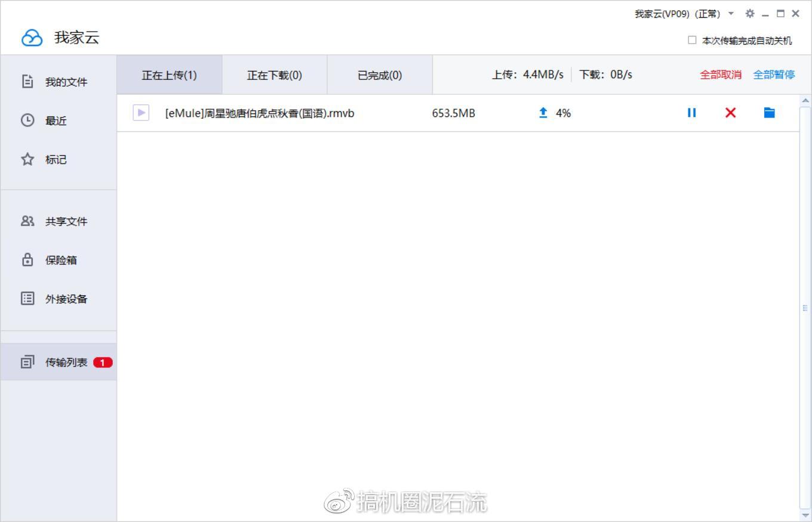Viewport: 812px width, 522px height.
Task: Click the 4% upload progress value
Action: click(x=563, y=113)
